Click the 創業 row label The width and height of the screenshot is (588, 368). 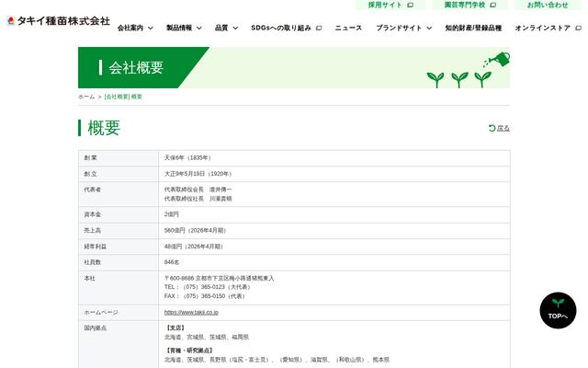(90, 158)
